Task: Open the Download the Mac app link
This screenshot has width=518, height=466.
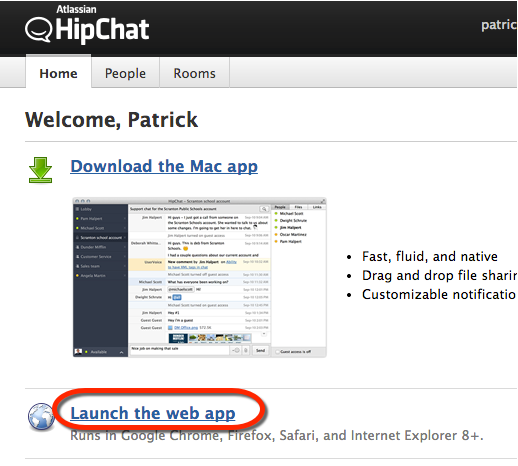Action: point(164,166)
